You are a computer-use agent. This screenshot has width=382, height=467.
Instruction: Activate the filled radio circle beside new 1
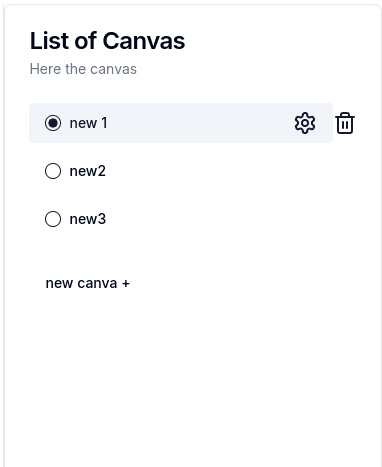click(53, 123)
